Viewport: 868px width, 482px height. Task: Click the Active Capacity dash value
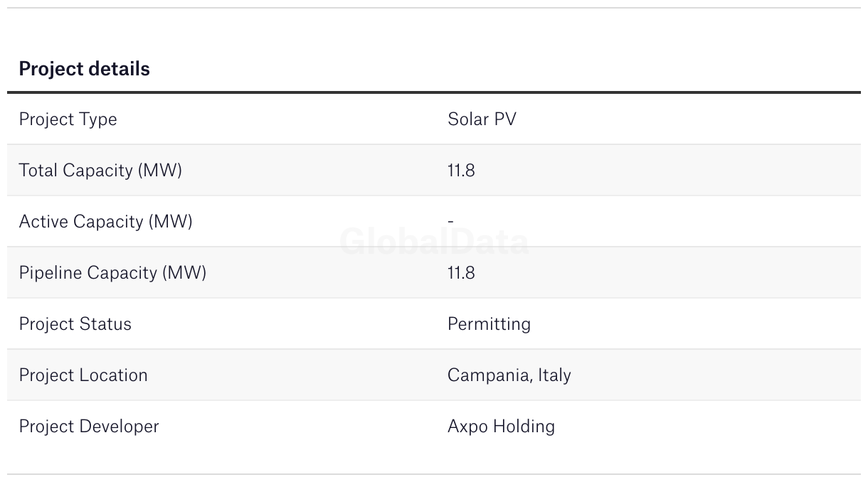450,222
